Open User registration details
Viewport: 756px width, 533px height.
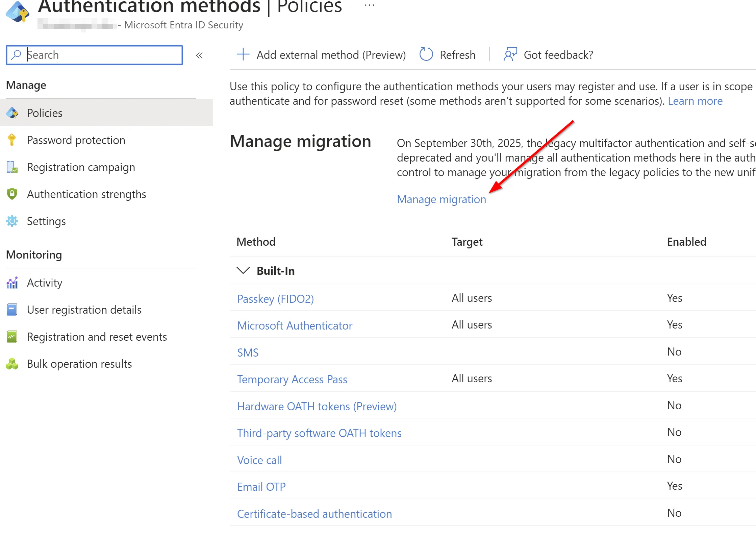84,310
